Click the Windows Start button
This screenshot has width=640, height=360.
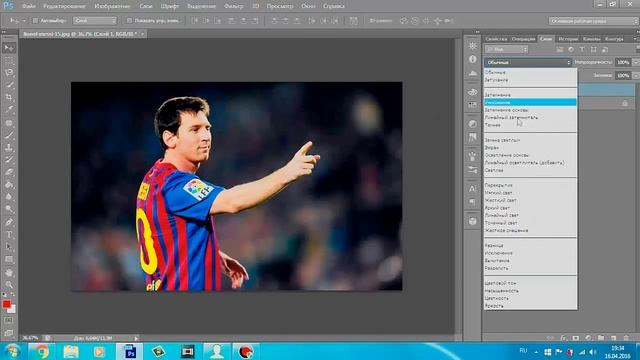[x=13, y=351]
